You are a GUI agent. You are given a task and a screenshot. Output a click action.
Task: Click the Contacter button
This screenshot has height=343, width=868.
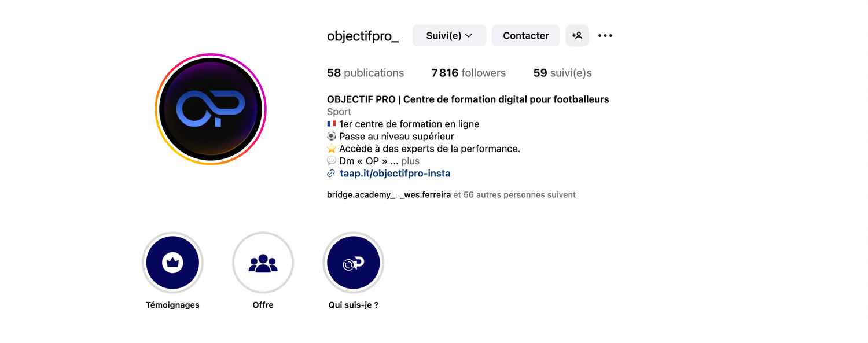pos(525,36)
